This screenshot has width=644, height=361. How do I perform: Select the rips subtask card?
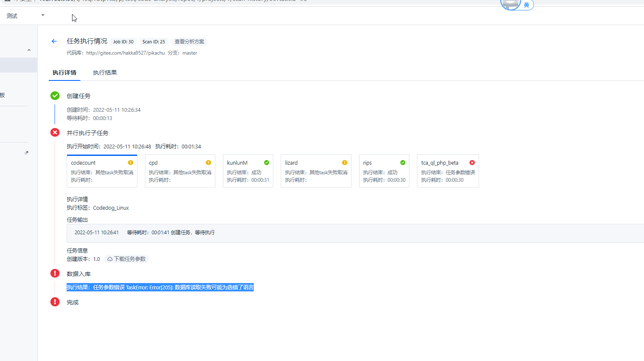(x=384, y=171)
